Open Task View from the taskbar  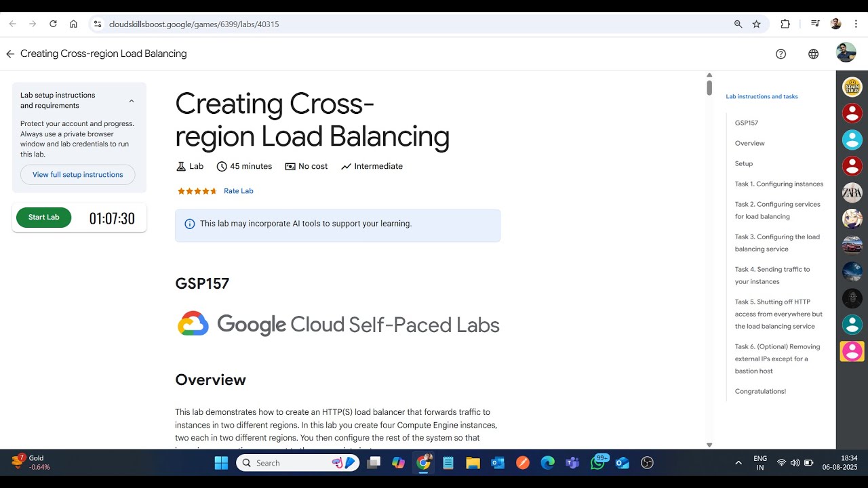click(374, 463)
